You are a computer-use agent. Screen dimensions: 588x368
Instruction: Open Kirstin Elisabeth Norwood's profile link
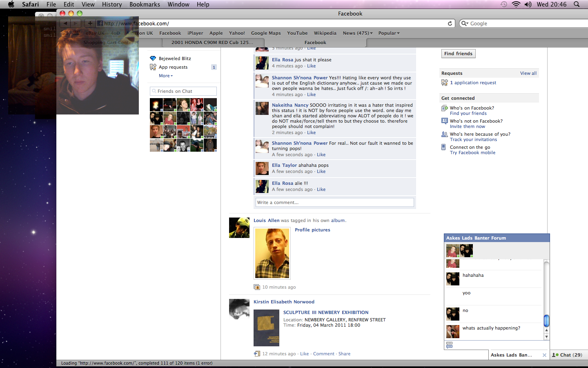click(x=284, y=302)
